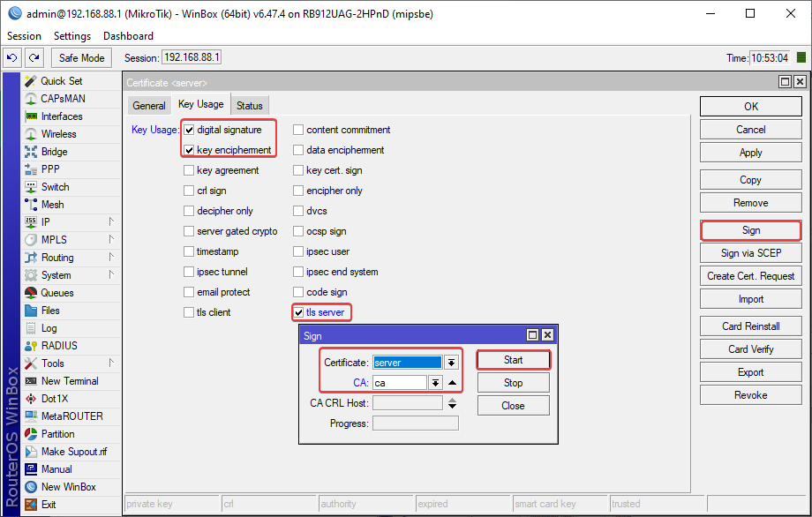This screenshot has height=517, width=812.
Task: Open Bridge icon in sidebar
Action: click(x=31, y=152)
